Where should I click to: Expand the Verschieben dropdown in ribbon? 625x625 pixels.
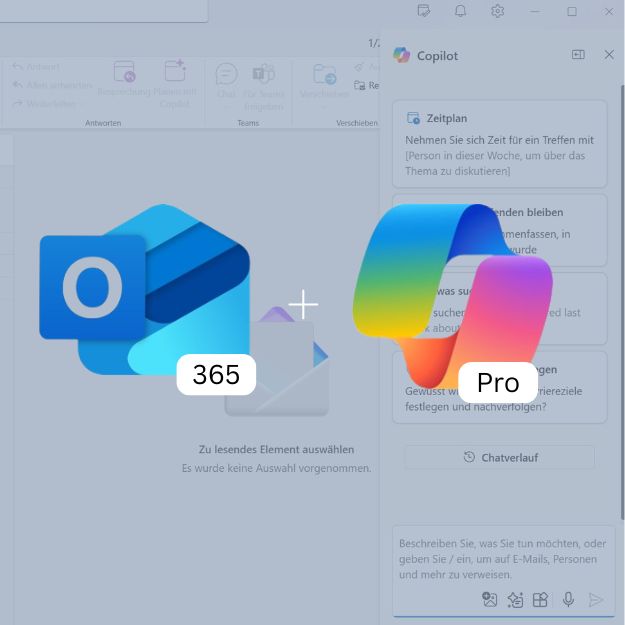click(324, 106)
